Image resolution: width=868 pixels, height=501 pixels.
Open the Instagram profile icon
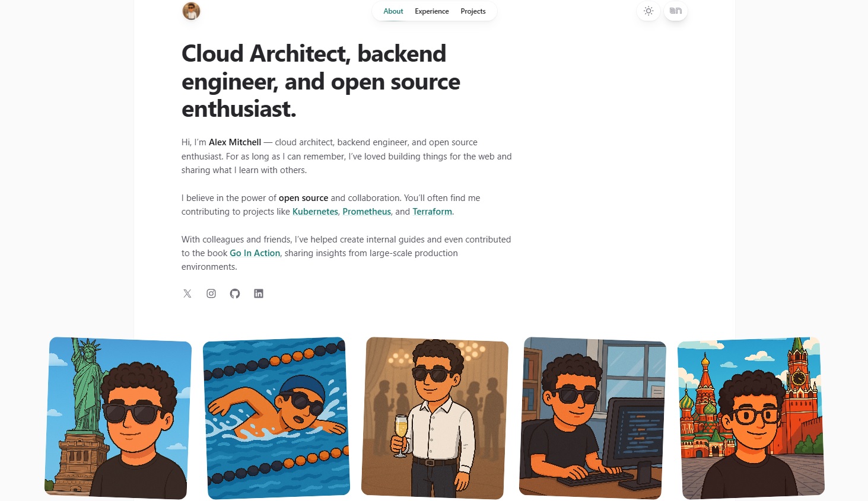(x=211, y=293)
